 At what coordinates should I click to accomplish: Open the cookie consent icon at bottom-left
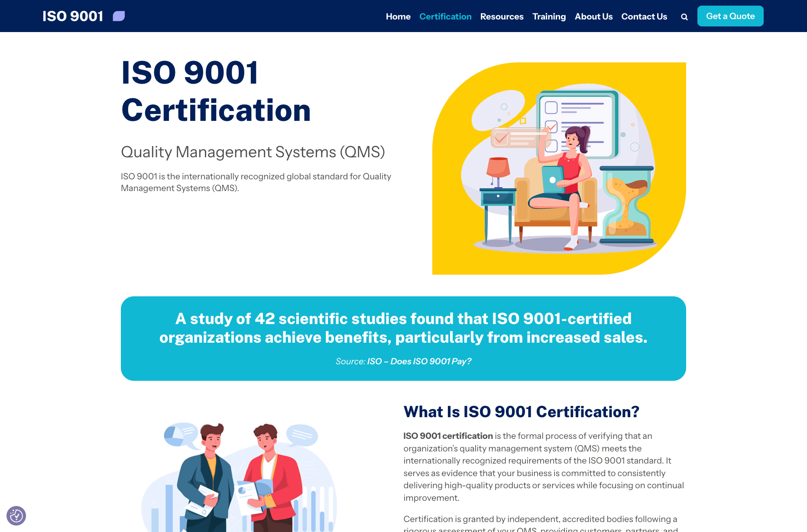[16, 516]
